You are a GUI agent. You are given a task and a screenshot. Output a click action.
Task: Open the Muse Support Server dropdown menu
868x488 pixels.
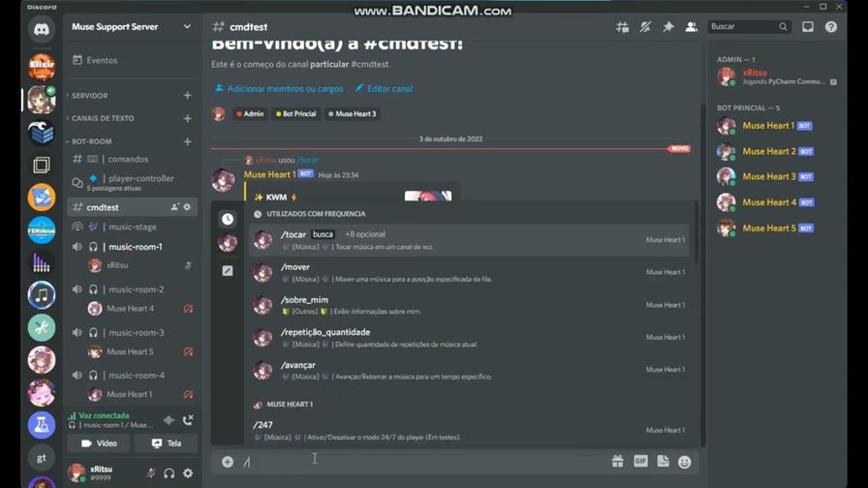(x=131, y=26)
